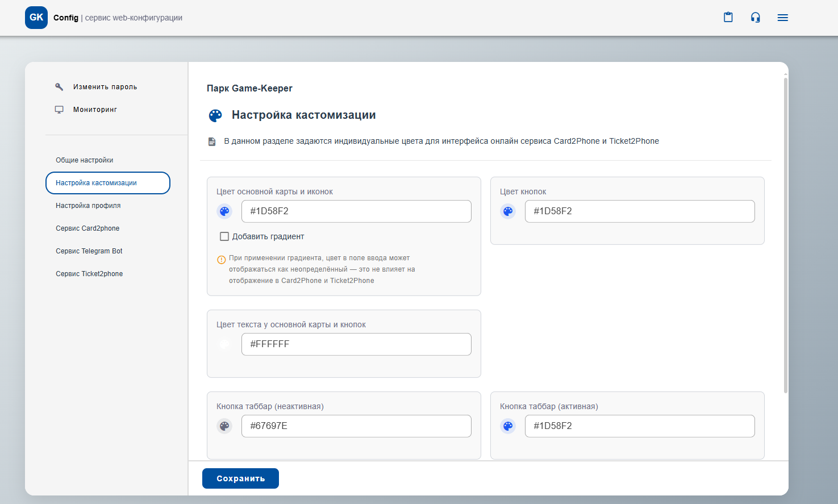This screenshot has width=838, height=504.
Task: Click the monitor icon next to Мониторинг
Action: point(59,110)
